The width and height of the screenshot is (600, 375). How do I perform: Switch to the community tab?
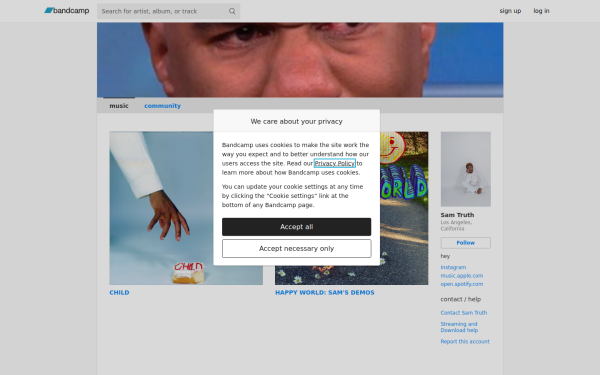(x=162, y=106)
